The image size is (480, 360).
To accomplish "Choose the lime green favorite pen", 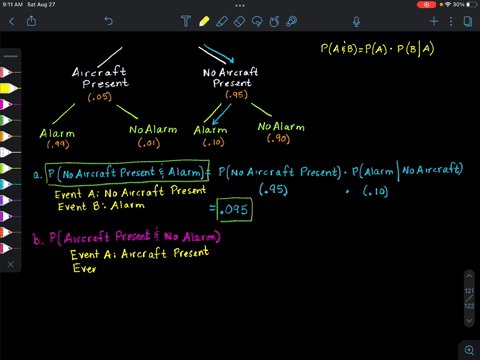I will pos(10,168).
